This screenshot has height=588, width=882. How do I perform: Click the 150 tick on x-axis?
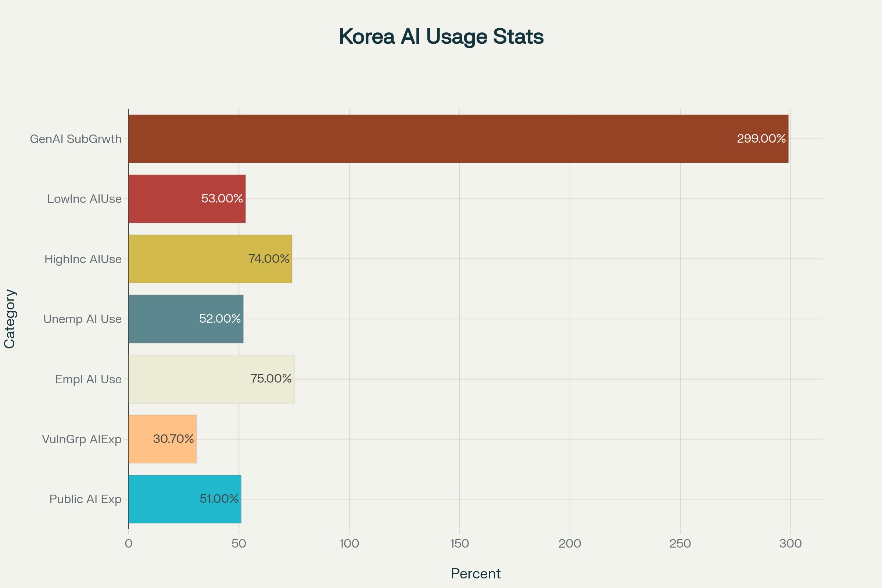coord(459,544)
